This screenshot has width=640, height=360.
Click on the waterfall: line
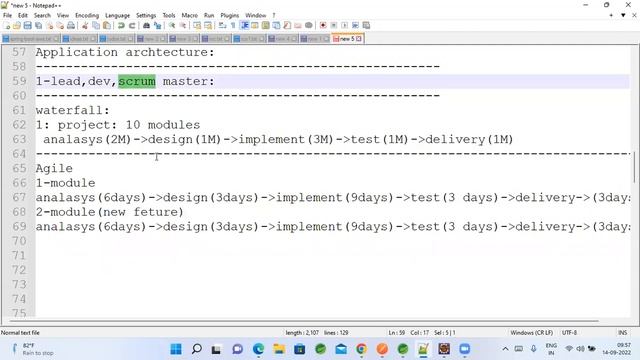point(73,110)
